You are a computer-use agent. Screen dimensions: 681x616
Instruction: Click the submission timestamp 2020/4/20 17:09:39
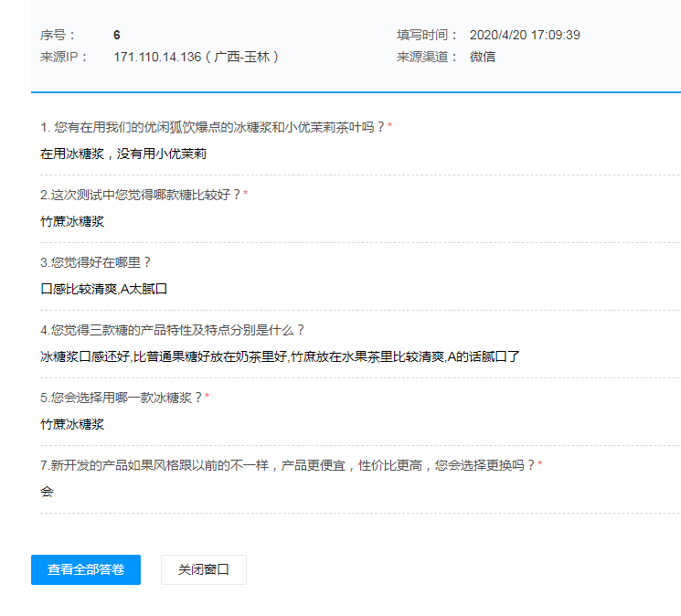(524, 35)
